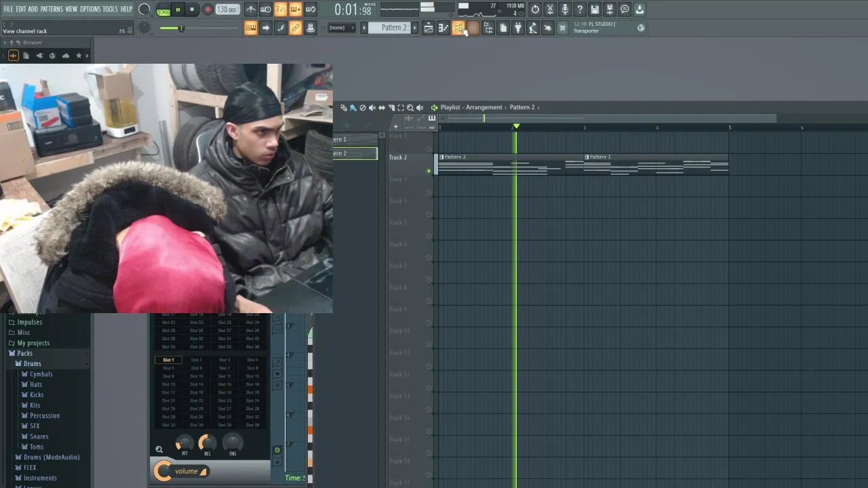Open the Playlist view icon
Viewport: 868px width, 488px height.
tap(429, 28)
